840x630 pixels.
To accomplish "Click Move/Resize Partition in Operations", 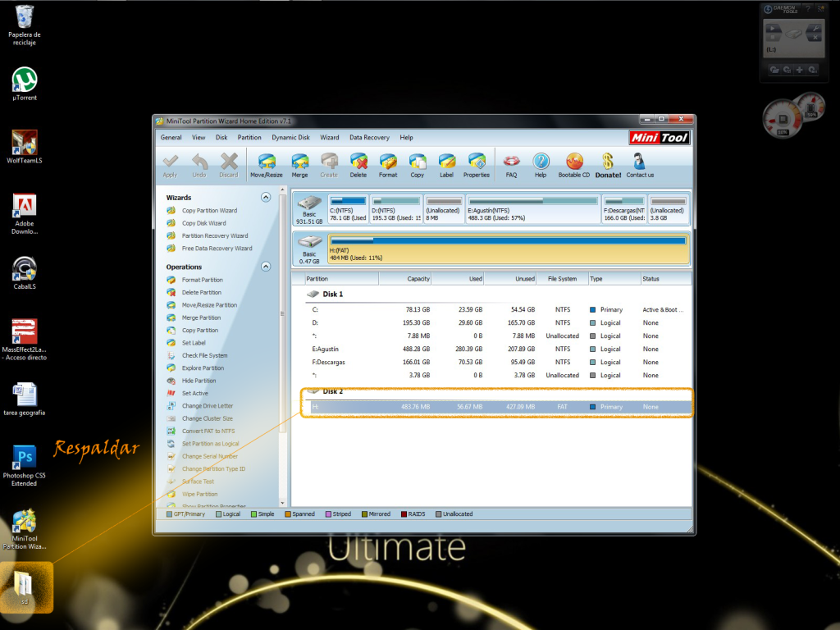I will [x=209, y=305].
